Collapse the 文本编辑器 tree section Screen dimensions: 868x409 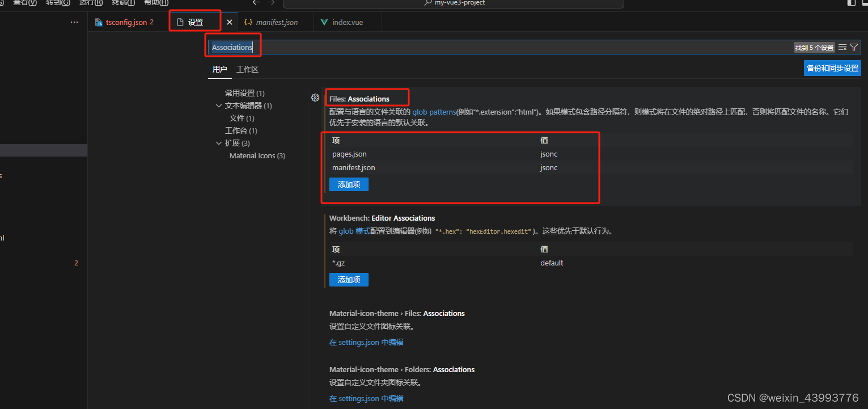coord(219,106)
